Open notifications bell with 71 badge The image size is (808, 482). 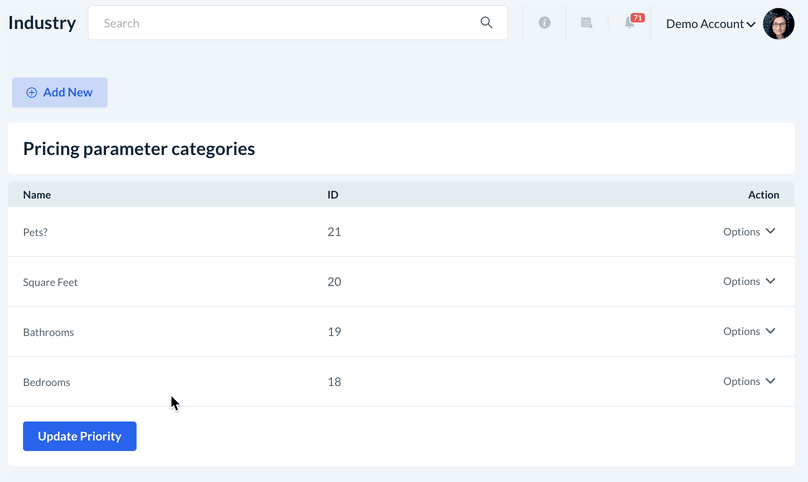(630, 23)
